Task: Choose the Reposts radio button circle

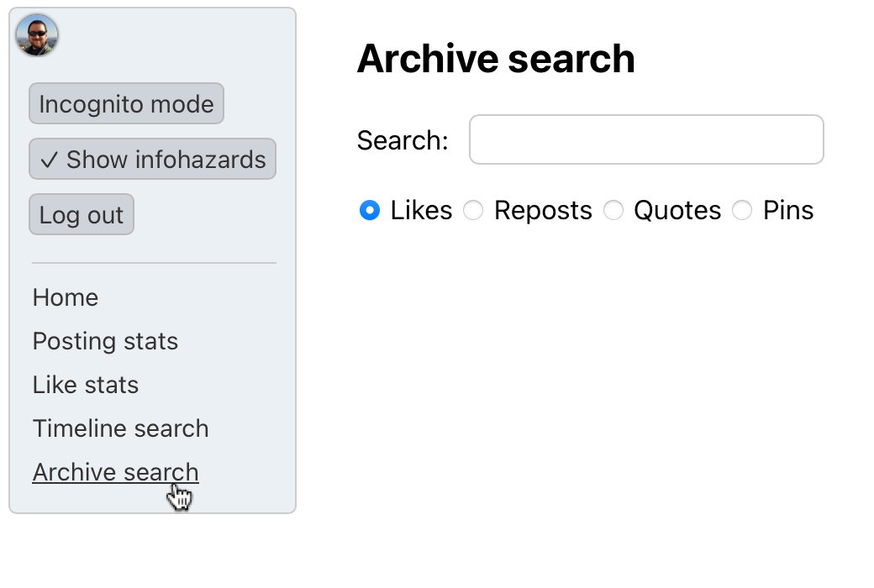Action: pos(474,210)
